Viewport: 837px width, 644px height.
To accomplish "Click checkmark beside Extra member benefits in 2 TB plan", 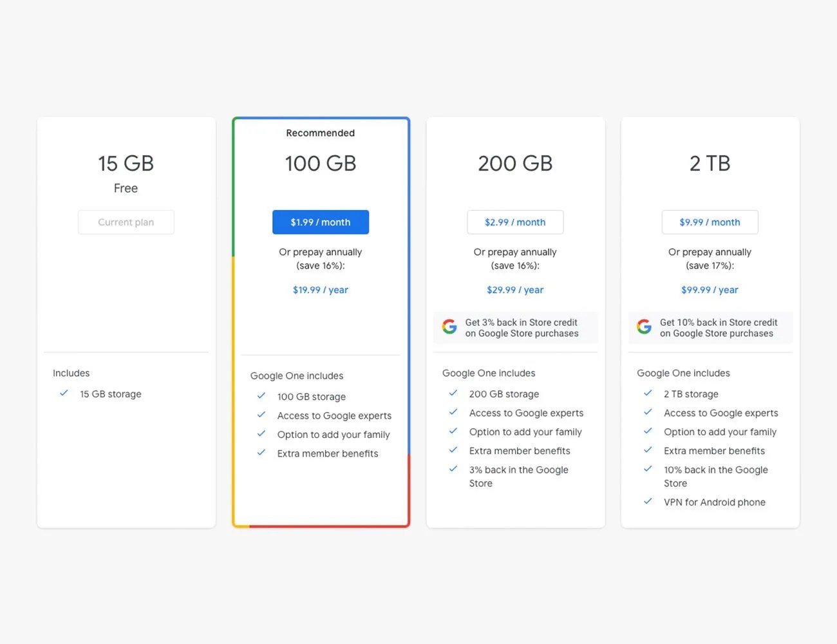I will (648, 450).
